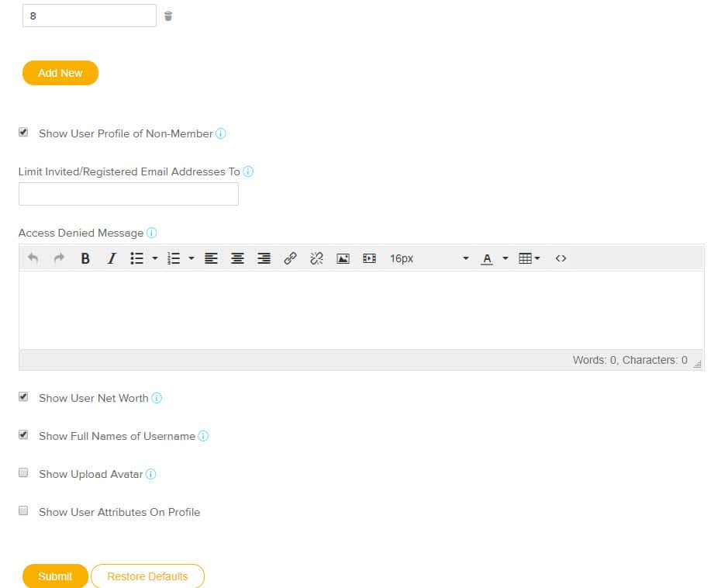
Task: Open the text color picker arrow
Action: point(505,258)
